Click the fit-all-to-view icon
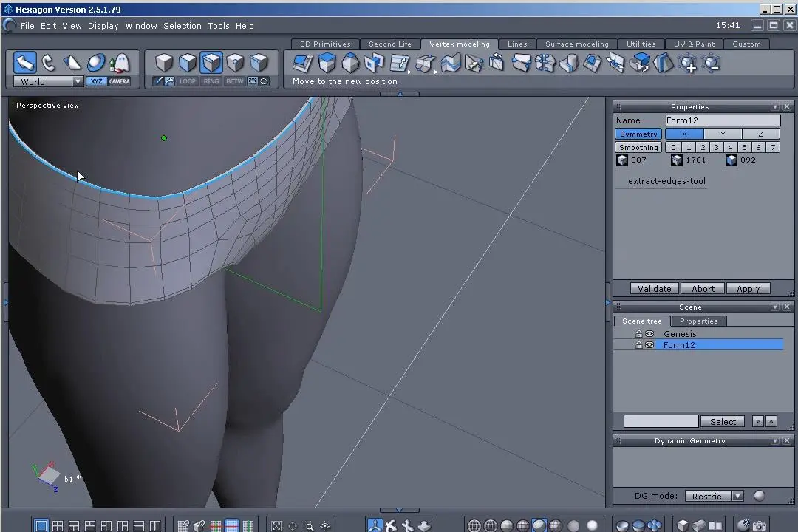 tap(276, 526)
